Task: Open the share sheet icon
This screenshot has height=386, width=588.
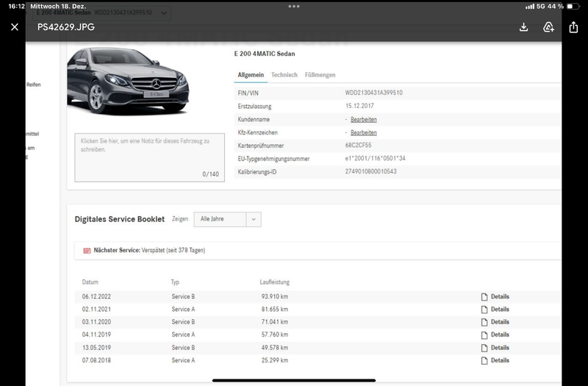Action: pos(573,27)
